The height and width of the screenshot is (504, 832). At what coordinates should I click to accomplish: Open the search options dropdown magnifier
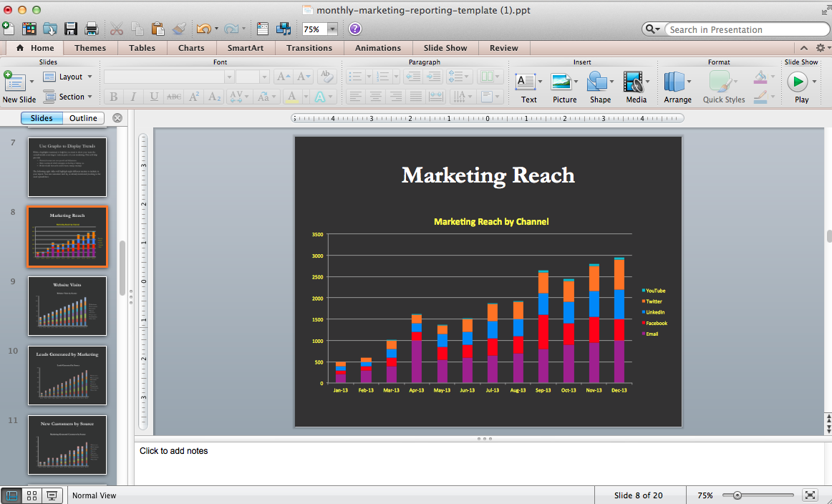click(x=653, y=29)
